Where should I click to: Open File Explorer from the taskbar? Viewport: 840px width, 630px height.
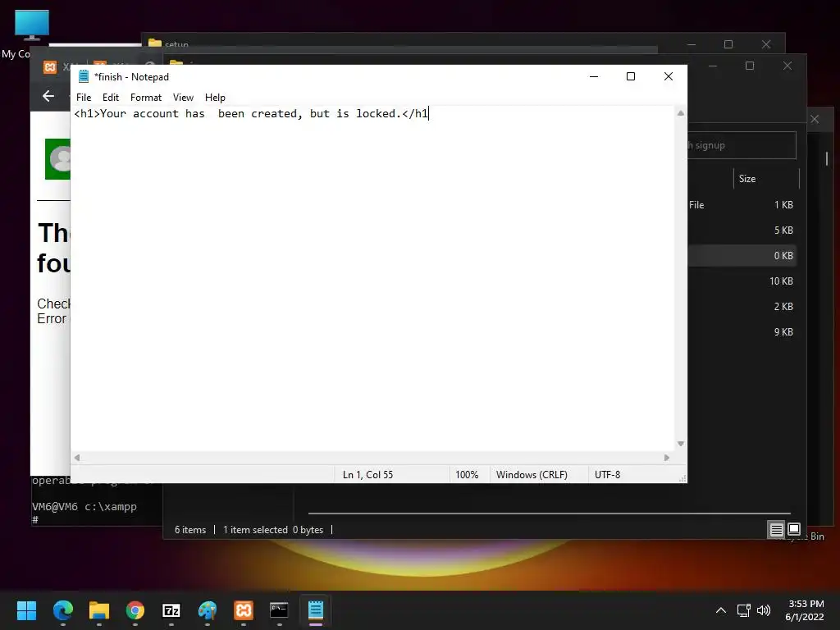point(99,610)
